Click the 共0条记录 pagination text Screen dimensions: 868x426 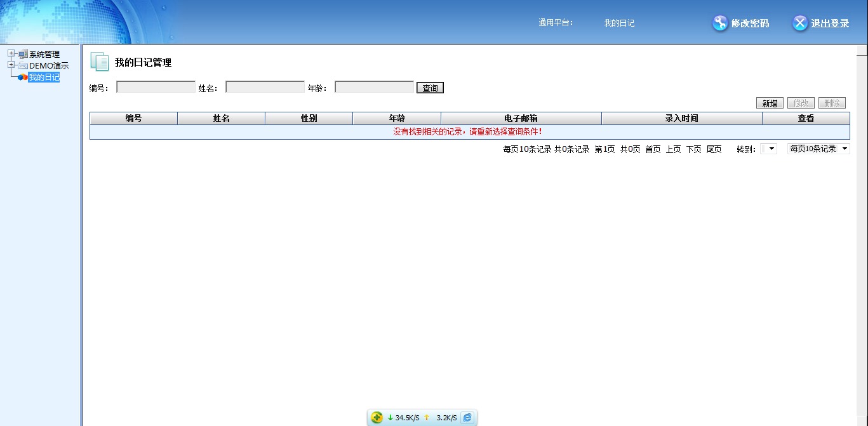pos(572,149)
